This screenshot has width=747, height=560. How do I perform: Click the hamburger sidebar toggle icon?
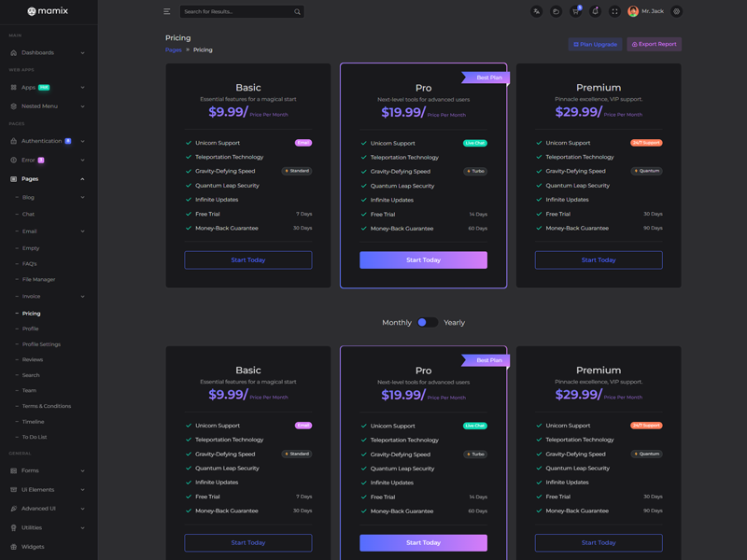pos(167,12)
